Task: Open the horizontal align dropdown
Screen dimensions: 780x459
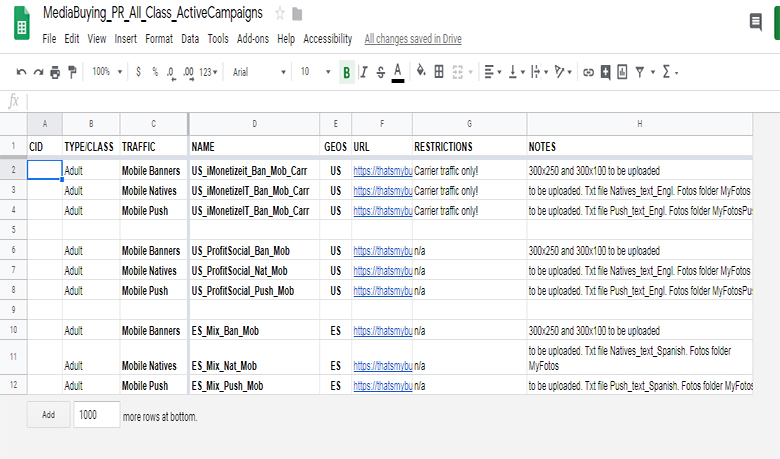Action: 492,72
